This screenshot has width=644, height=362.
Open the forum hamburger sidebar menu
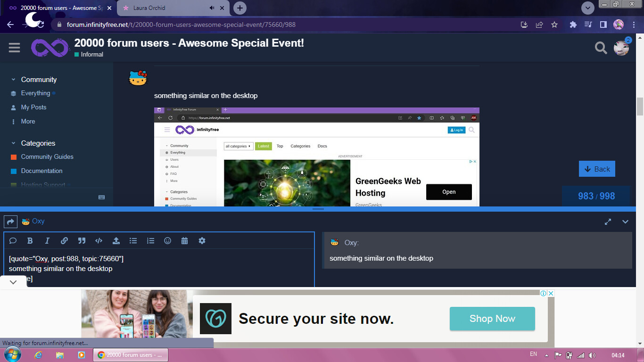[x=14, y=48]
